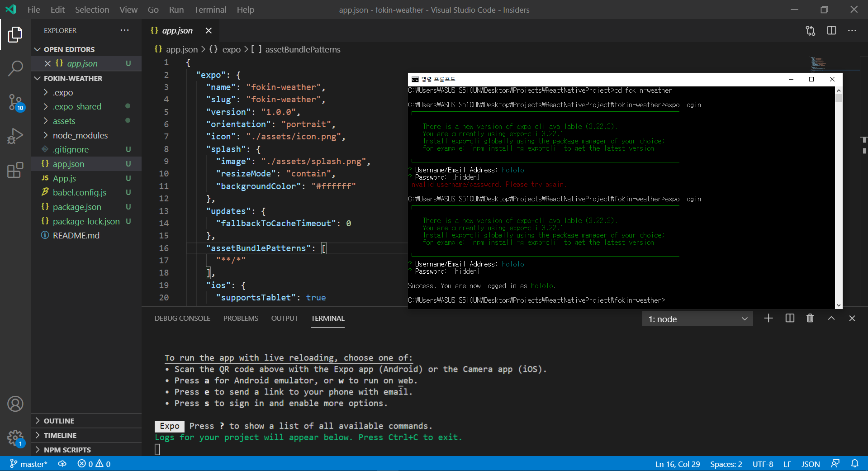
Task: Open babel.config.js in the file tree
Action: (x=80, y=192)
